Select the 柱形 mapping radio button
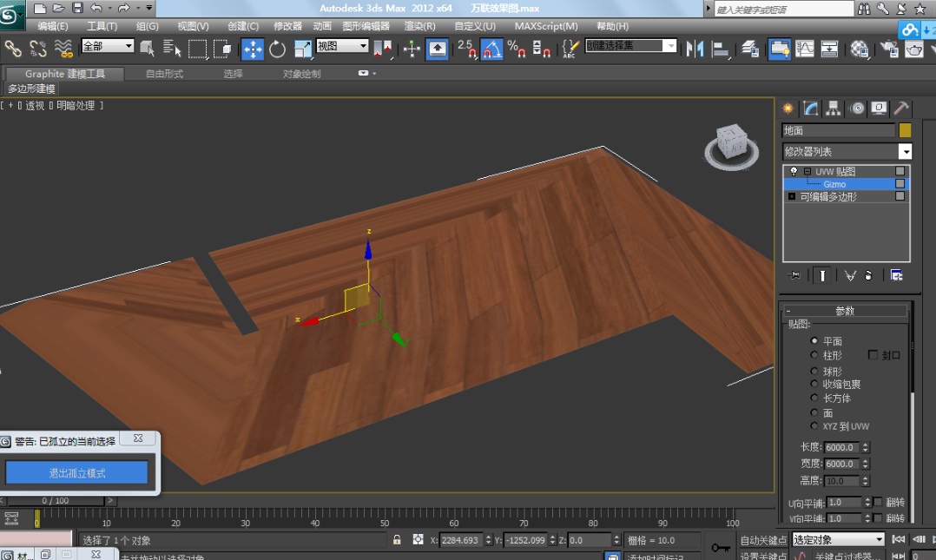936x560 pixels. click(x=814, y=355)
